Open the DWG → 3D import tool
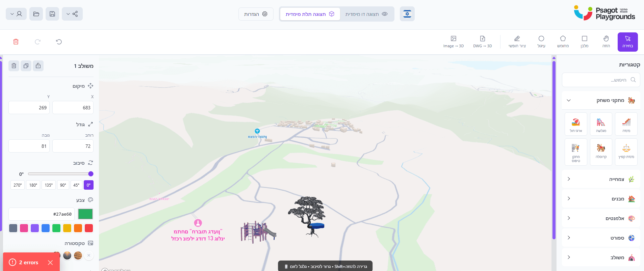This screenshot has height=271, width=644. click(483, 42)
